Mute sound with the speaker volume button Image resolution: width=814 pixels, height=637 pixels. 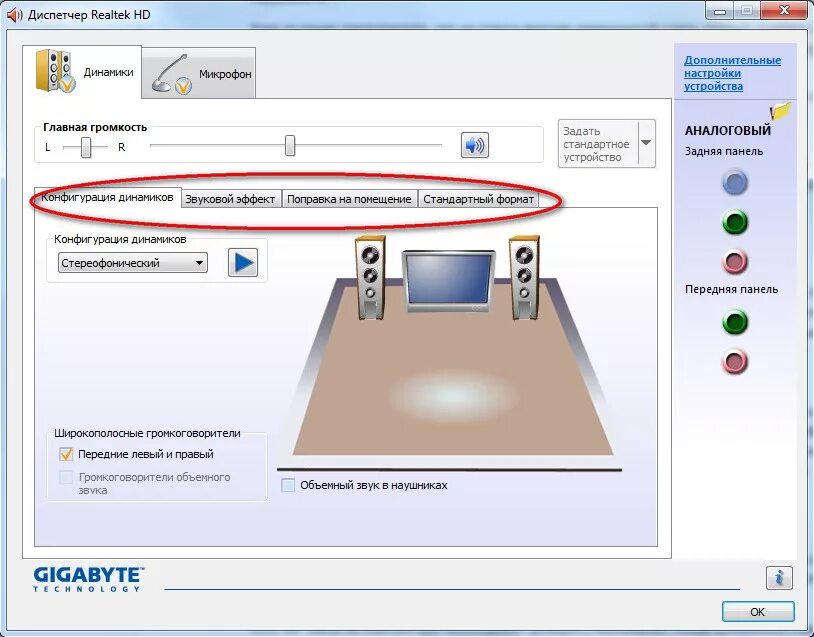[474, 145]
